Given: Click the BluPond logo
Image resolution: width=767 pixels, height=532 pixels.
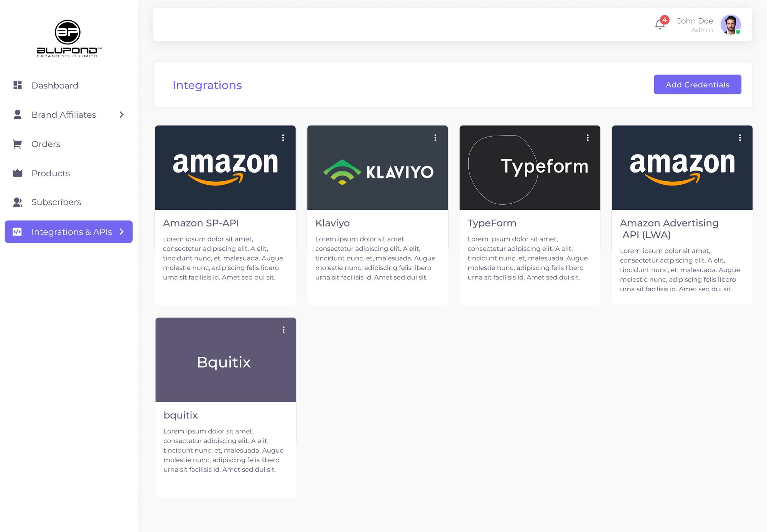Looking at the screenshot, I should click(68, 38).
